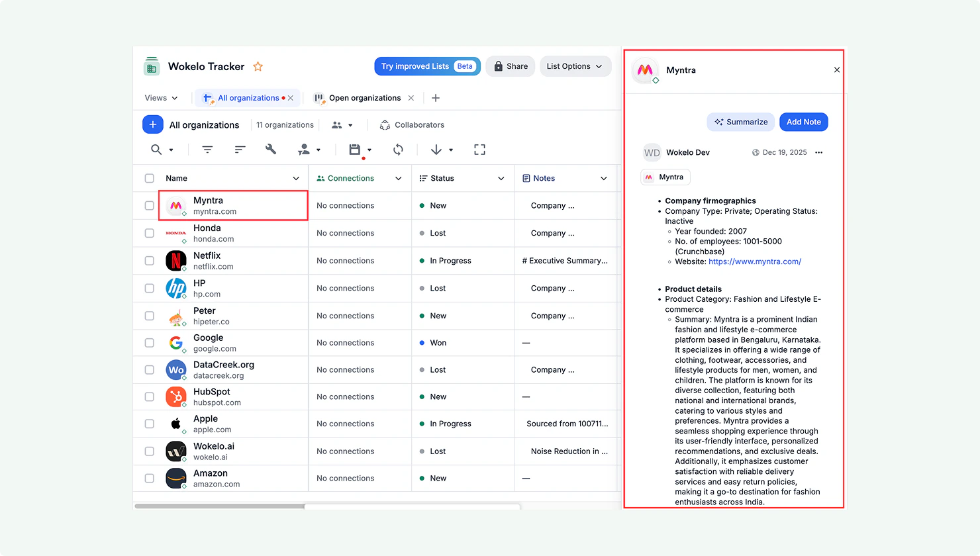Image resolution: width=980 pixels, height=556 pixels.
Task: Close the Myntra side panel
Action: [837, 70]
